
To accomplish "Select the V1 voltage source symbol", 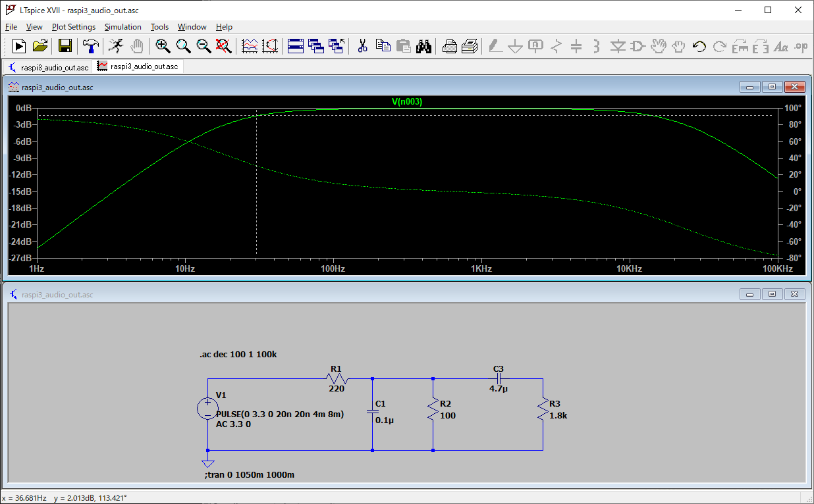I will point(208,409).
